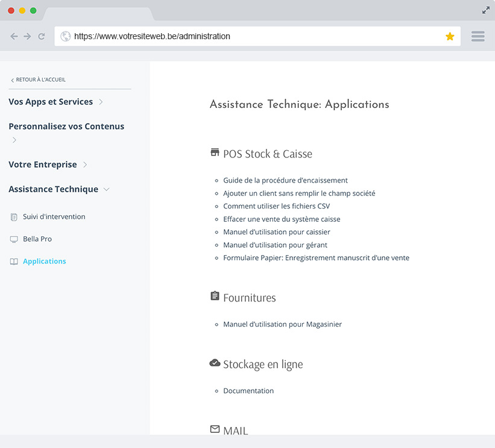Click the globe icon in address bar
This screenshot has width=495, height=448.
coord(66,37)
